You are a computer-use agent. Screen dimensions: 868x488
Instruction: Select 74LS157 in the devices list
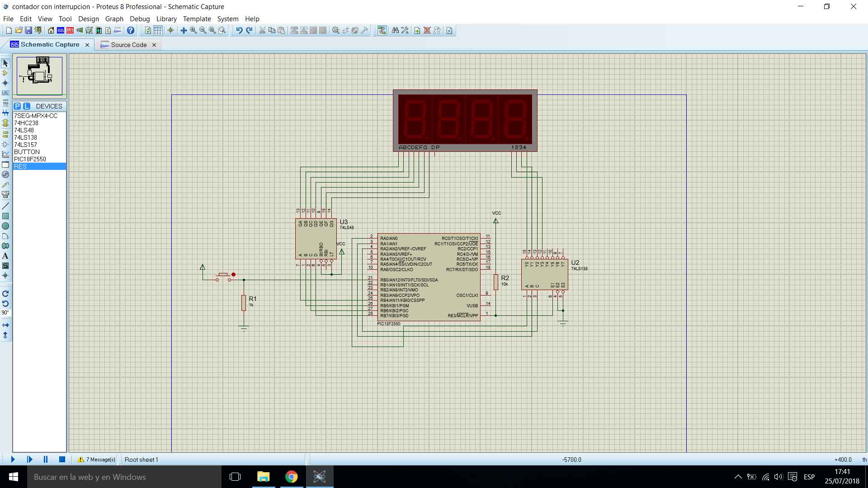click(39, 145)
